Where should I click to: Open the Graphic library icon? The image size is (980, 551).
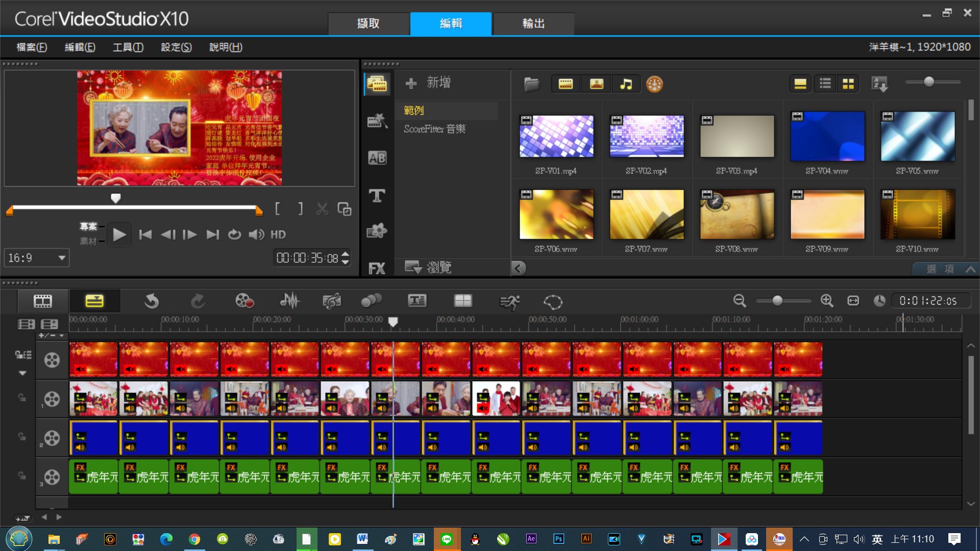pyautogui.click(x=377, y=231)
